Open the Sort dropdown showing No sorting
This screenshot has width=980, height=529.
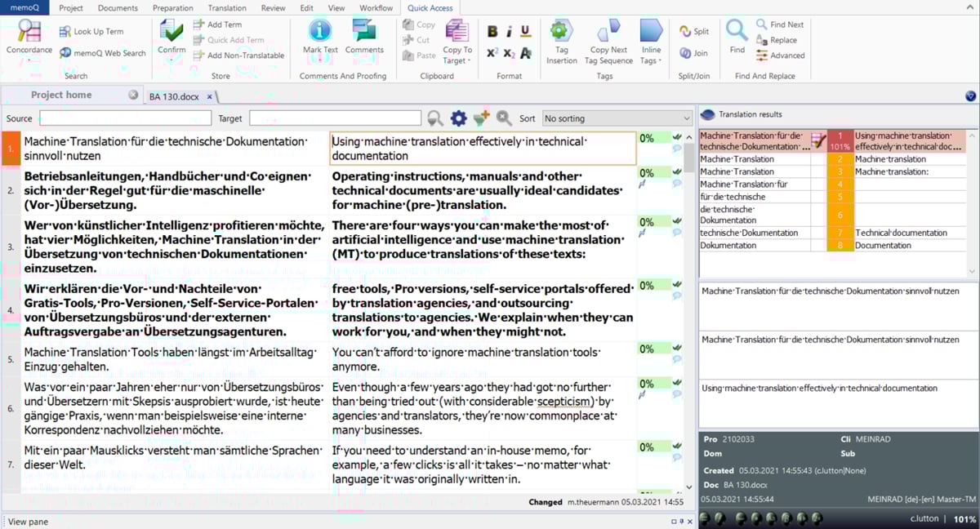[x=617, y=118]
